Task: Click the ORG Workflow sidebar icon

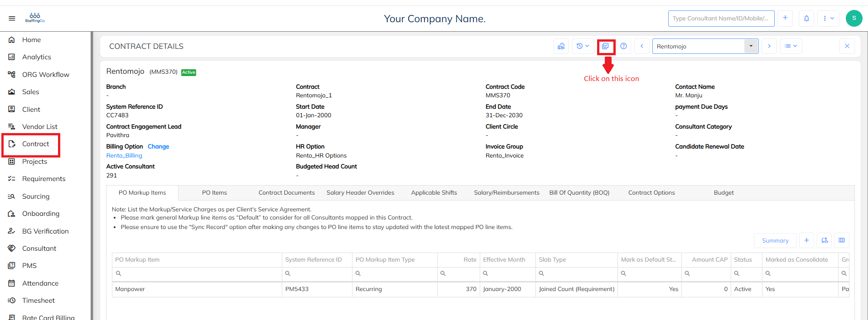Action: [x=12, y=75]
